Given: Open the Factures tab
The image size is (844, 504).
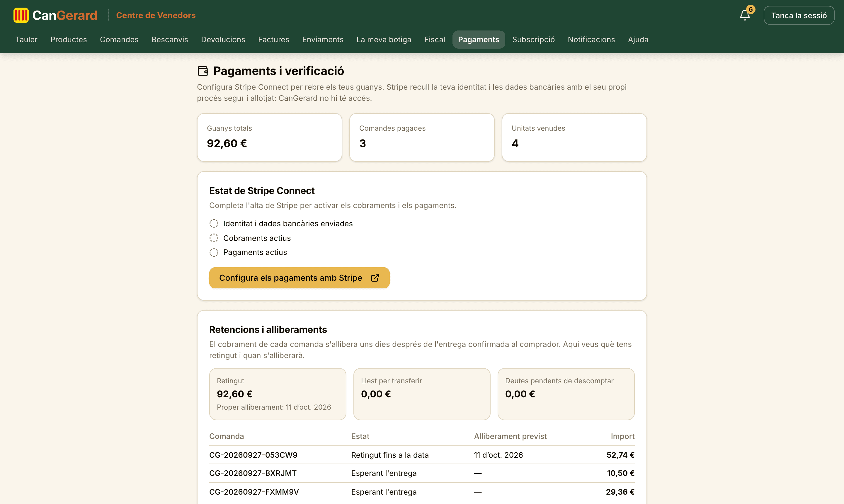Looking at the screenshot, I should click(x=274, y=39).
